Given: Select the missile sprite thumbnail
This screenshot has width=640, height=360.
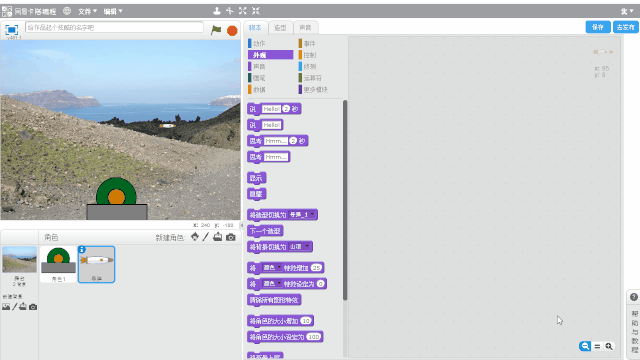Looking at the screenshot, I should point(97,264).
